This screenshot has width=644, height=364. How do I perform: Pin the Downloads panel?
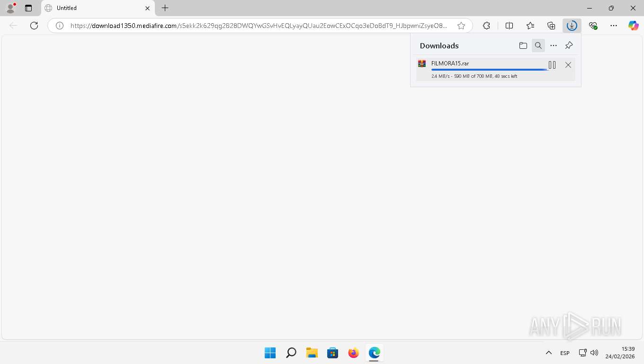569,45
